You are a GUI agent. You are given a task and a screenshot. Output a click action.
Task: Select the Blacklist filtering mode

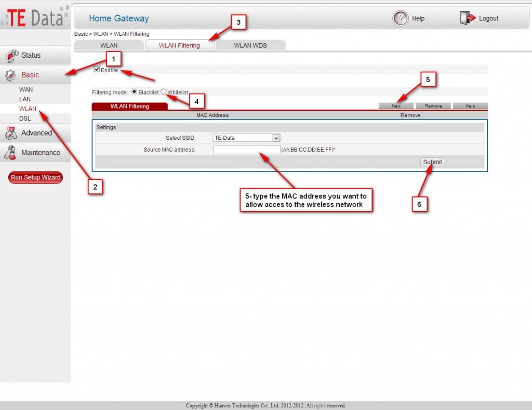(134, 91)
